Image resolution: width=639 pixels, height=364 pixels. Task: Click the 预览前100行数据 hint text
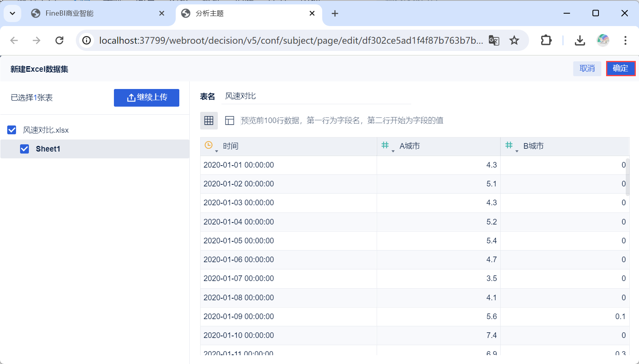coord(342,121)
